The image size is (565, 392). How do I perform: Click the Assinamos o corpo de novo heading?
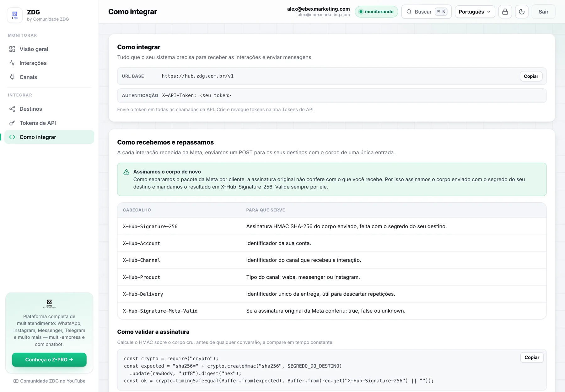coord(167,172)
